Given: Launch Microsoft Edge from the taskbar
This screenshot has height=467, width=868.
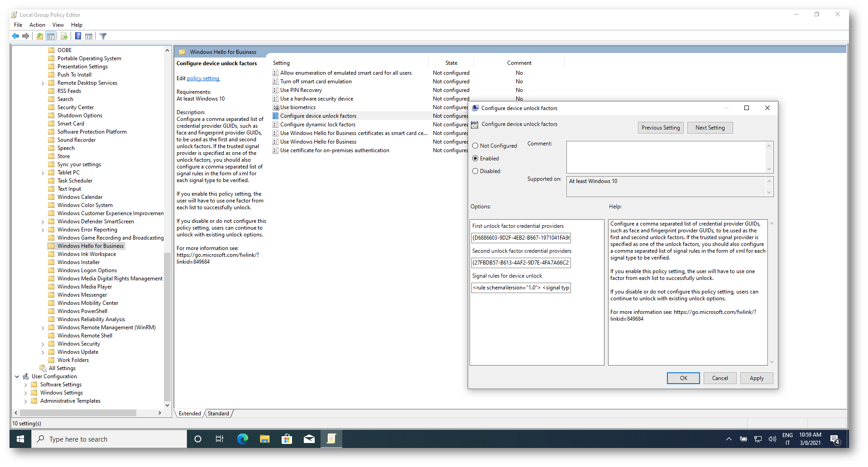Looking at the screenshot, I should pyautogui.click(x=242, y=439).
